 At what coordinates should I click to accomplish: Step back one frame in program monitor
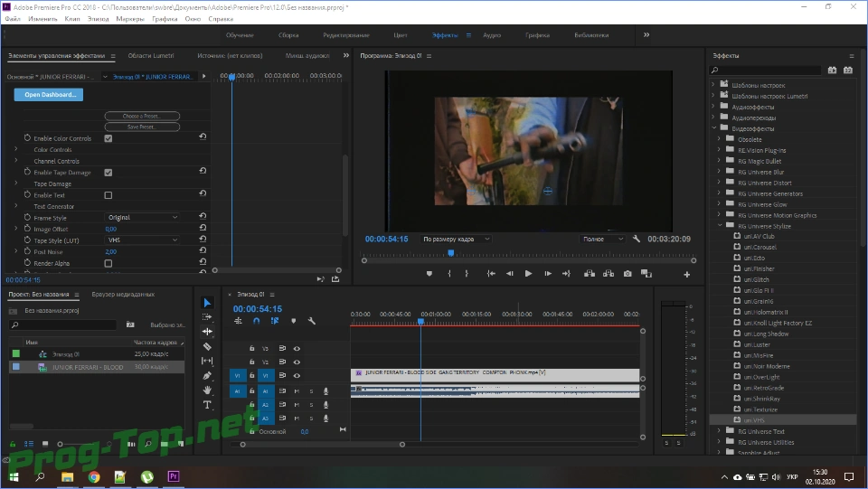coord(509,273)
